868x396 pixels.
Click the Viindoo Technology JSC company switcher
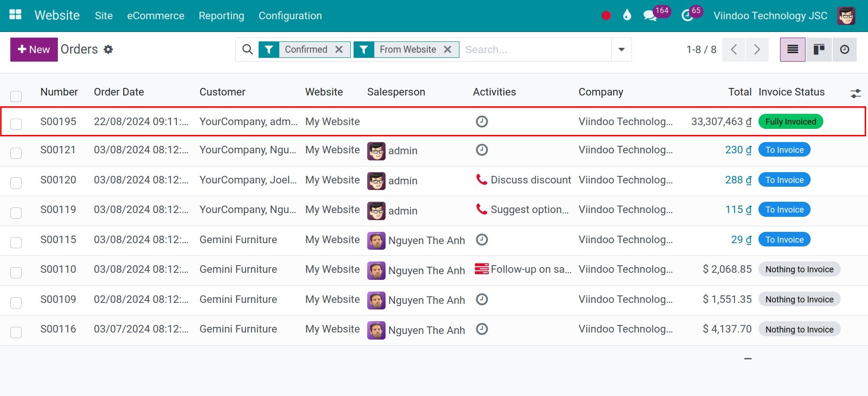point(770,16)
